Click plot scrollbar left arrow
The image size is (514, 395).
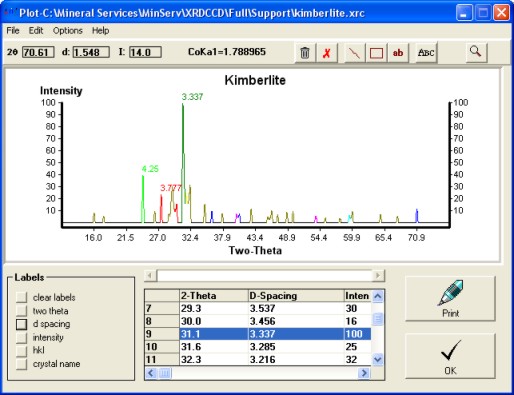(x=150, y=276)
